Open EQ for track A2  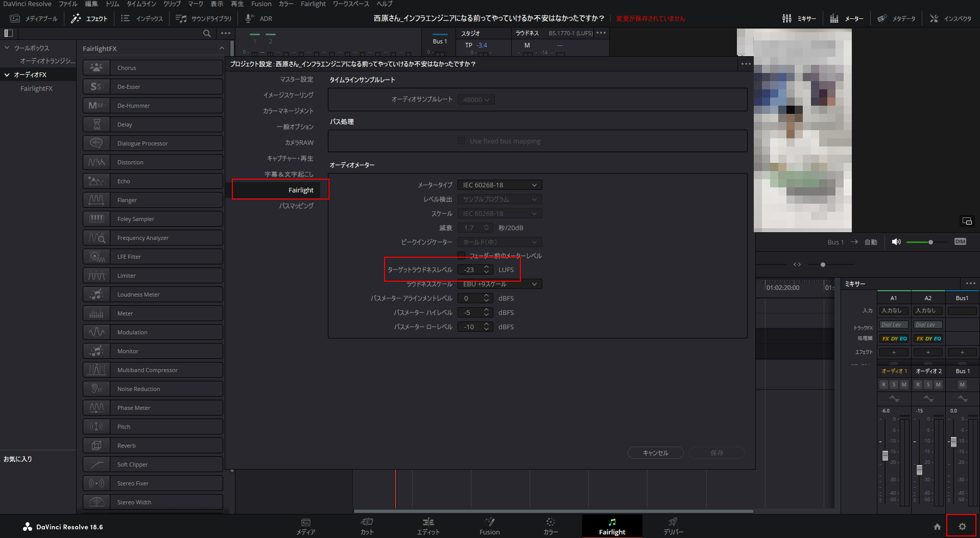point(938,338)
